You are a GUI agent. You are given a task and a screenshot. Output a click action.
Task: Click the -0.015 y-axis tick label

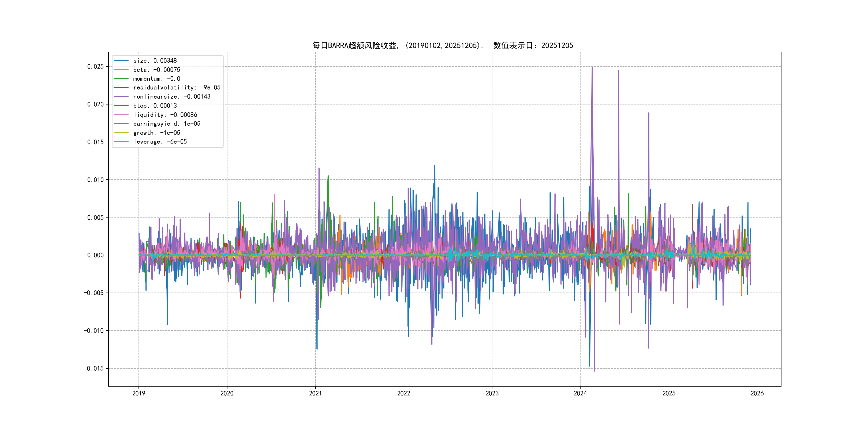coord(94,368)
